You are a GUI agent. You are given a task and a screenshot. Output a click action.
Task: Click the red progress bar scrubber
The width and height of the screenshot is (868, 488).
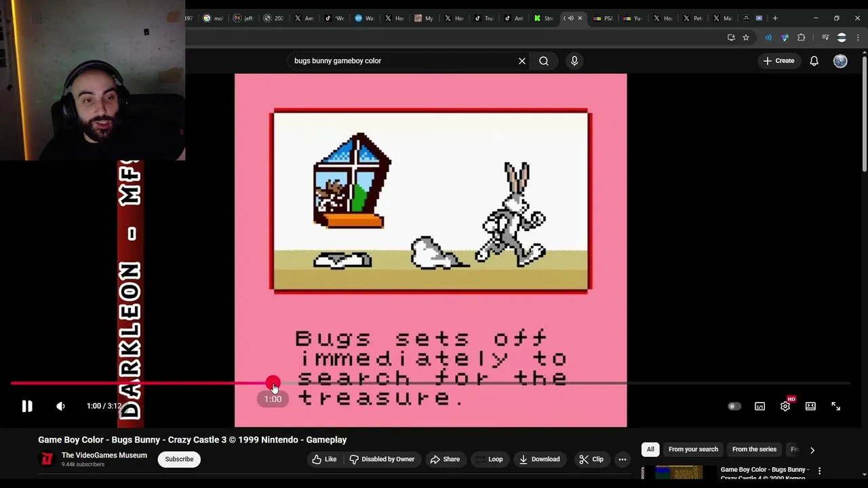[273, 384]
